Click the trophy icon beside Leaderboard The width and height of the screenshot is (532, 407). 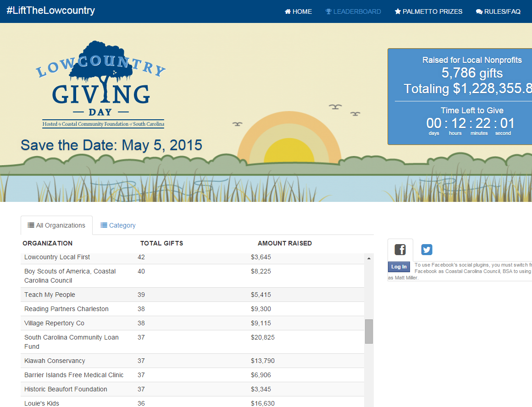click(328, 11)
